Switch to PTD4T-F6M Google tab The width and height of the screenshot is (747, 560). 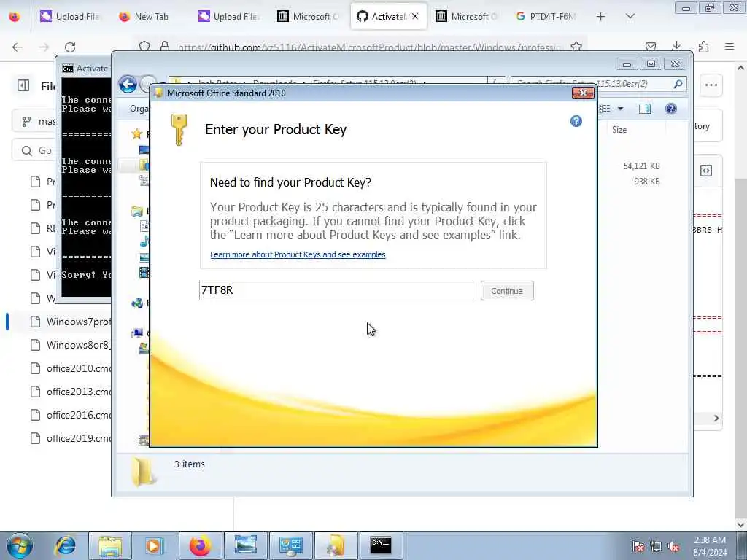tap(546, 17)
